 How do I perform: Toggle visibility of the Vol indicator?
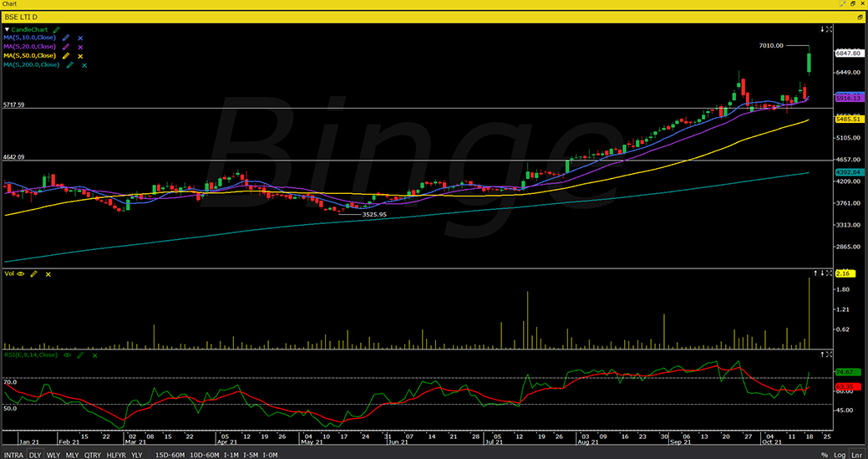[x=21, y=273]
